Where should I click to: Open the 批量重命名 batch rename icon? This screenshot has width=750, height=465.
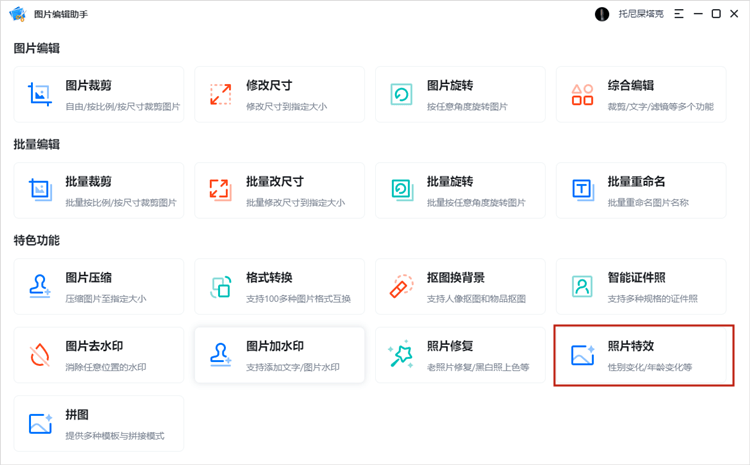tap(582, 190)
